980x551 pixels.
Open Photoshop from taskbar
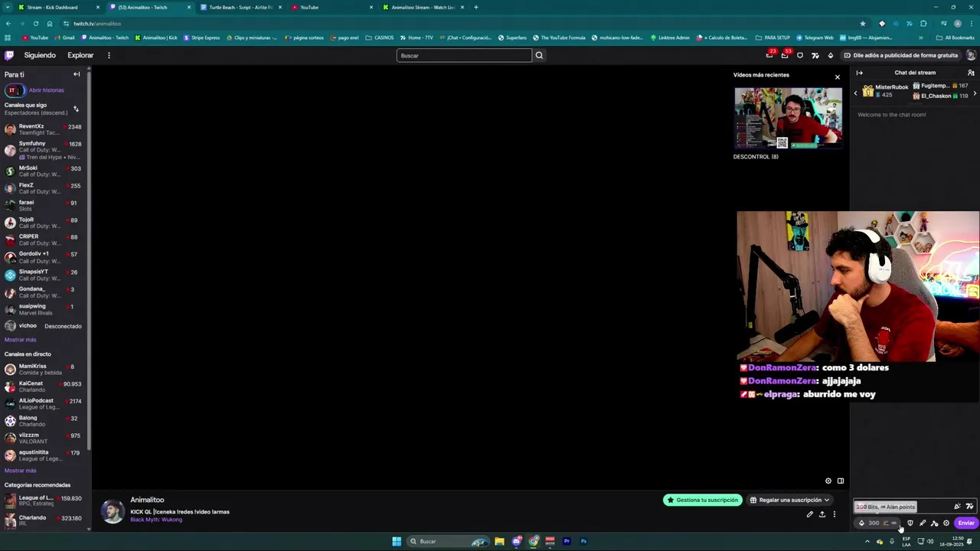583,541
